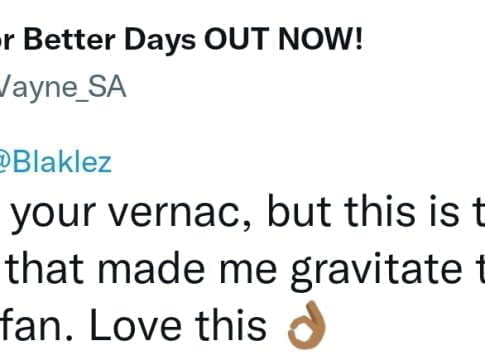The image size is (485, 360).
Task: Click the word 'Better' in the display name
Action: click(x=70, y=39)
